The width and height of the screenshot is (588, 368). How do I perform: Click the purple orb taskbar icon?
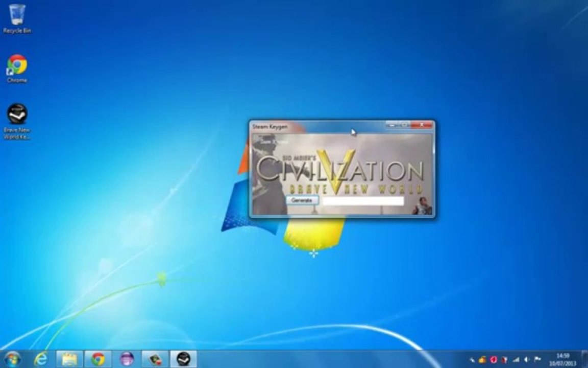point(127,359)
